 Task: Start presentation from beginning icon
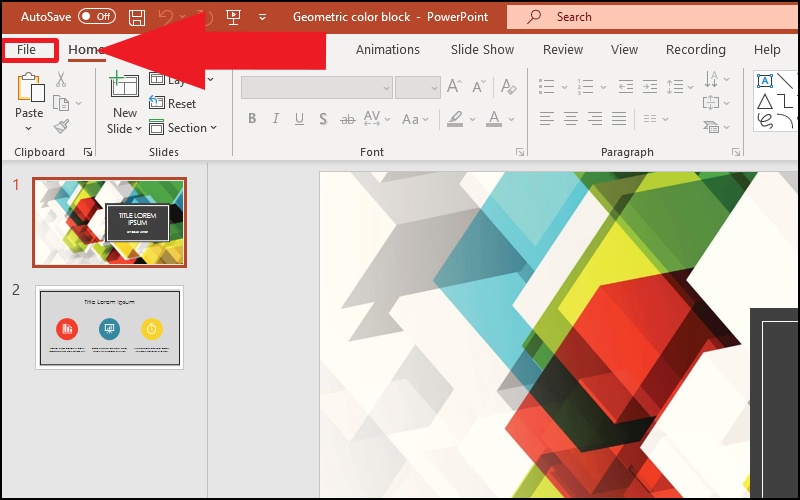[x=233, y=17]
